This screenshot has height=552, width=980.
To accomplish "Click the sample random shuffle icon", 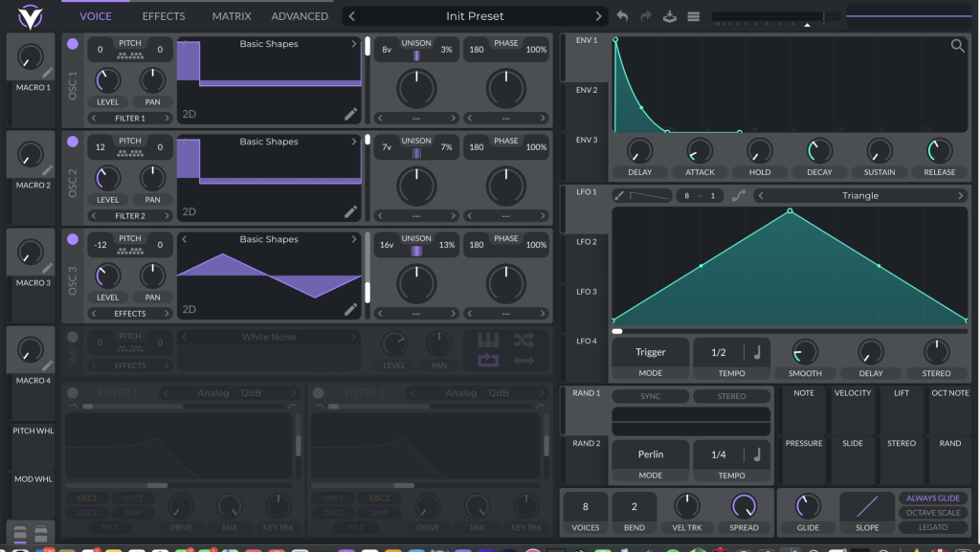I will click(523, 340).
